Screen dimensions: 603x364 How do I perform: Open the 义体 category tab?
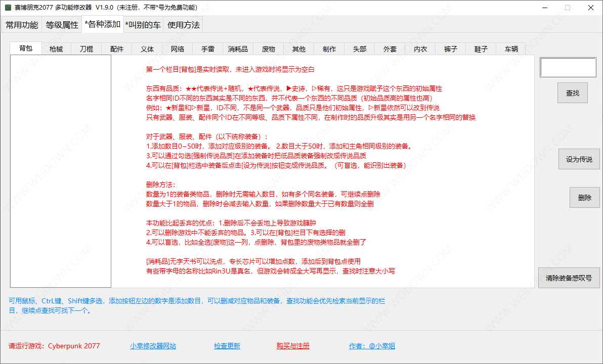(147, 49)
